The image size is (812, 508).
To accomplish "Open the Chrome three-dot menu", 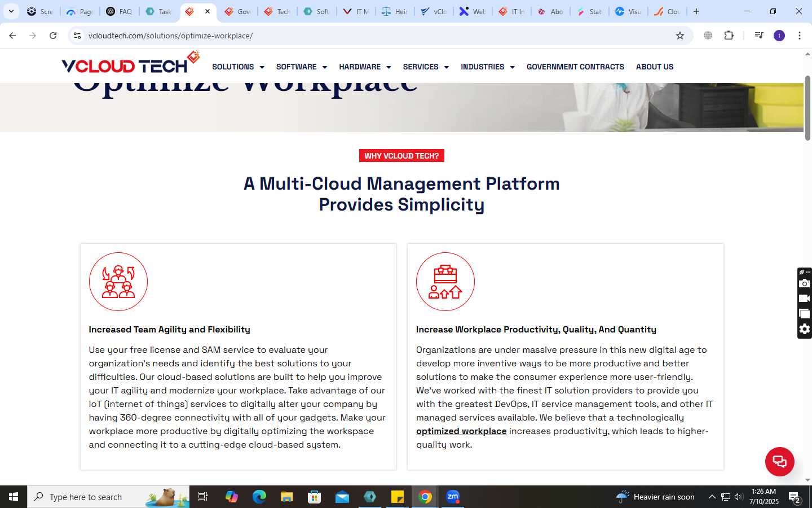I will (x=800, y=36).
